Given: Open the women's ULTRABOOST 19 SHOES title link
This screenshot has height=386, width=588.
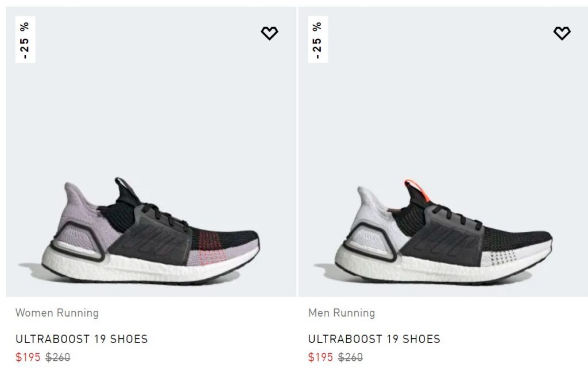Looking at the screenshot, I should 82,339.
